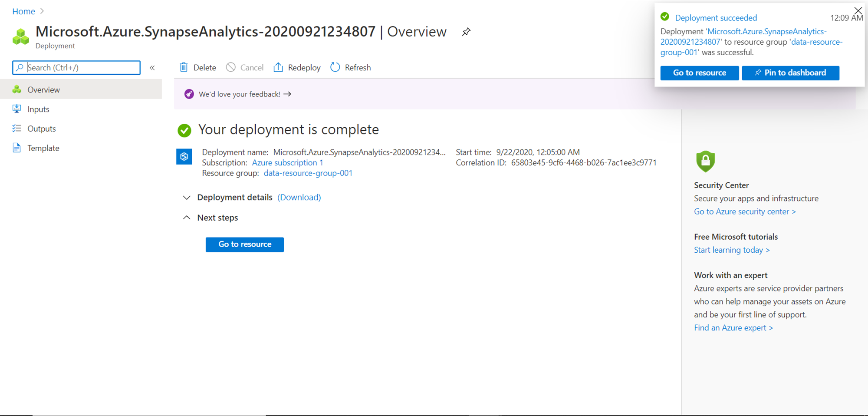Open the Azure subscription 1 link
This screenshot has width=868, height=416.
(x=287, y=162)
